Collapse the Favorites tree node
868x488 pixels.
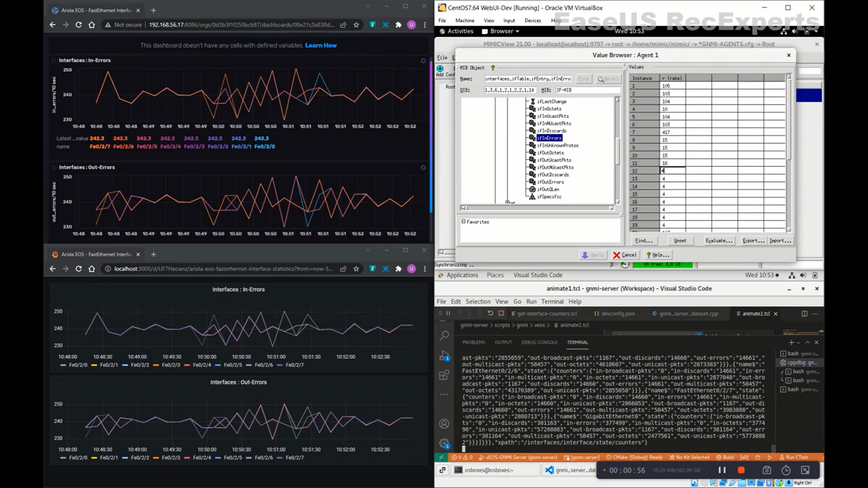[x=463, y=222]
